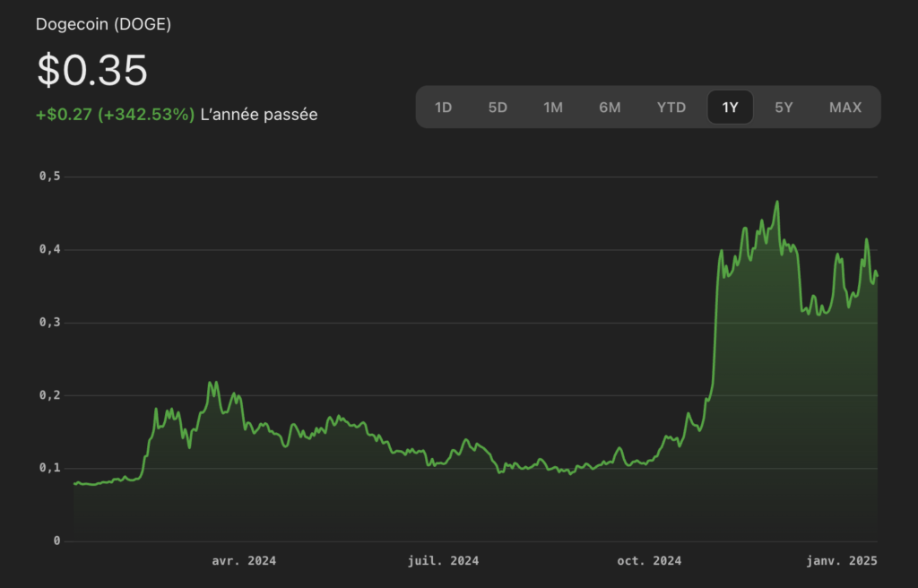Click the juil. 2024 axis label
This screenshot has height=588, width=918.
(443, 561)
